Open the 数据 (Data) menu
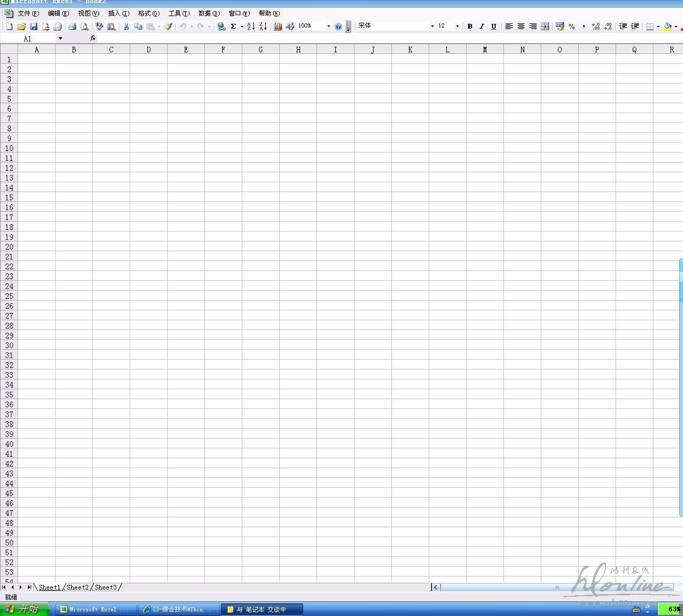683x616 pixels. pos(209,13)
